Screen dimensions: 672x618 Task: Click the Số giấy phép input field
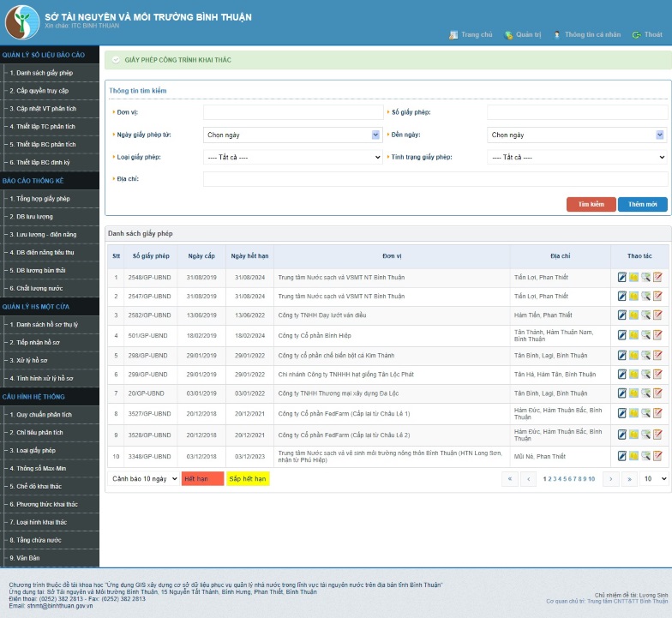click(577, 112)
